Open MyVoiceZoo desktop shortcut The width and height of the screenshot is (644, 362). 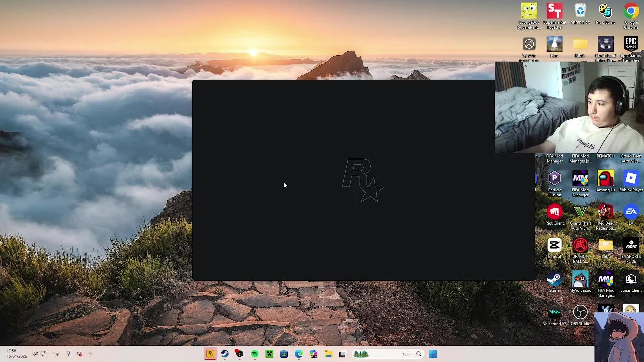(x=580, y=282)
